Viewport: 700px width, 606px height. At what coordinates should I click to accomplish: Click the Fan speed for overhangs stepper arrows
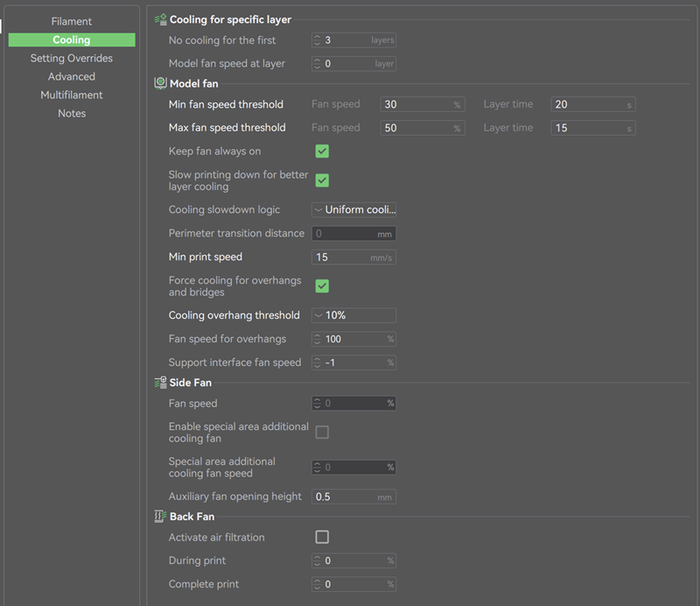[318, 339]
